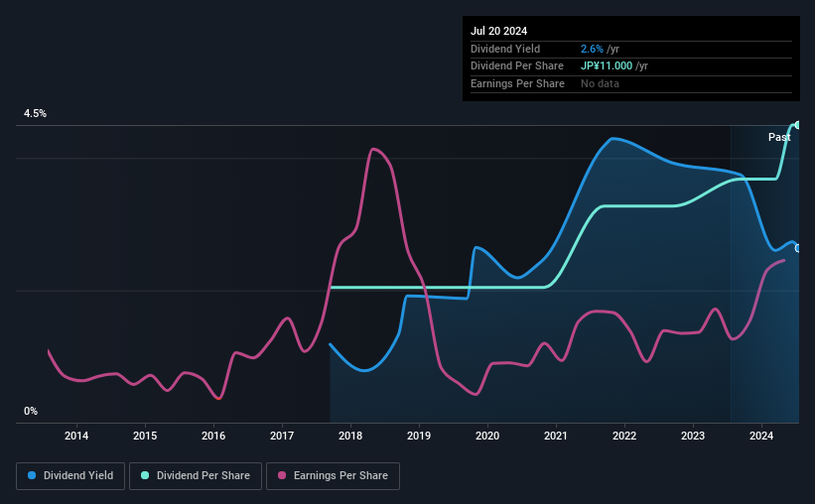This screenshot has width=815, height=504.
Task: Click the 2024 x-axis label
Action: (x=761, y=436)
